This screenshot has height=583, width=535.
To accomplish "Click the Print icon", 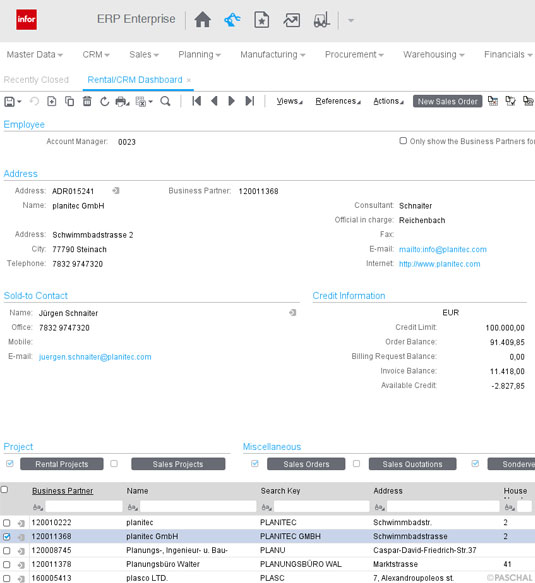I will click(x=122, y=102).
